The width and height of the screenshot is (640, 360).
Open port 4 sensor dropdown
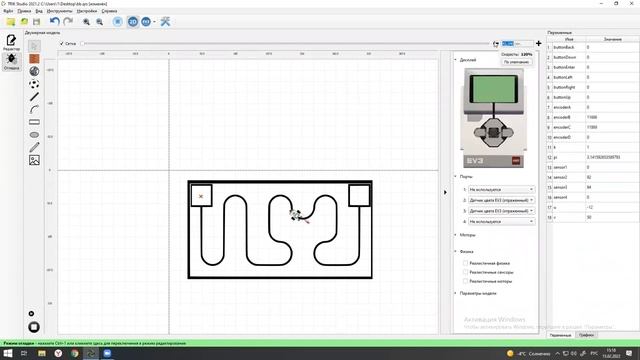501,221
